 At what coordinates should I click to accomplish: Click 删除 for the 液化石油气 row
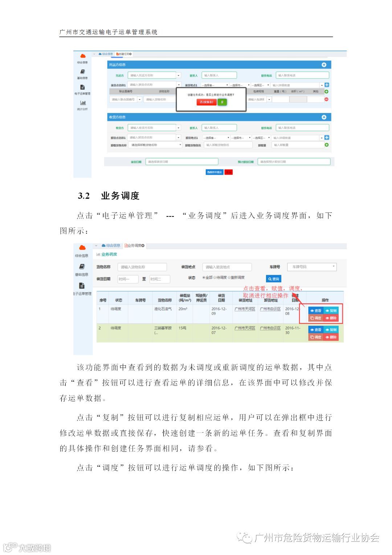pos(331,318)
